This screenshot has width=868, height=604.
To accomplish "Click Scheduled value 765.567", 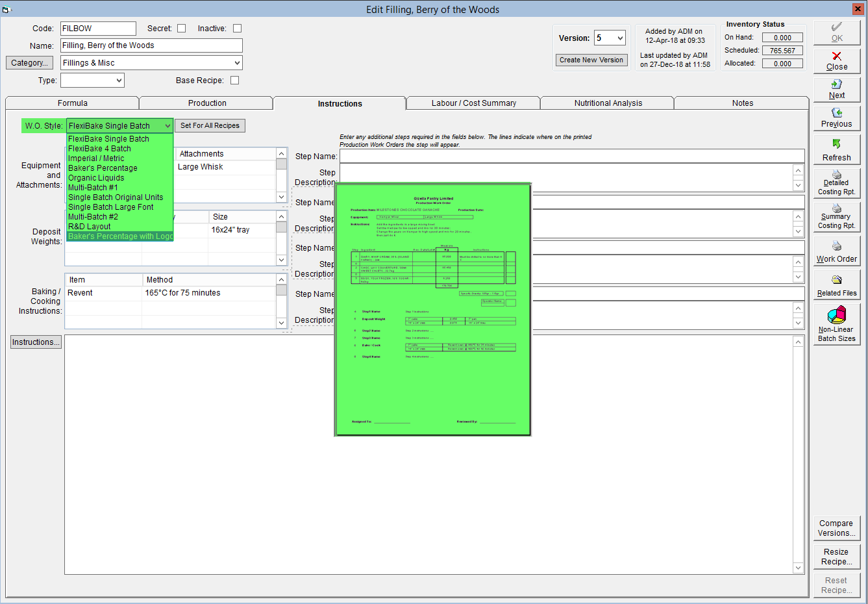I will 782,51.
